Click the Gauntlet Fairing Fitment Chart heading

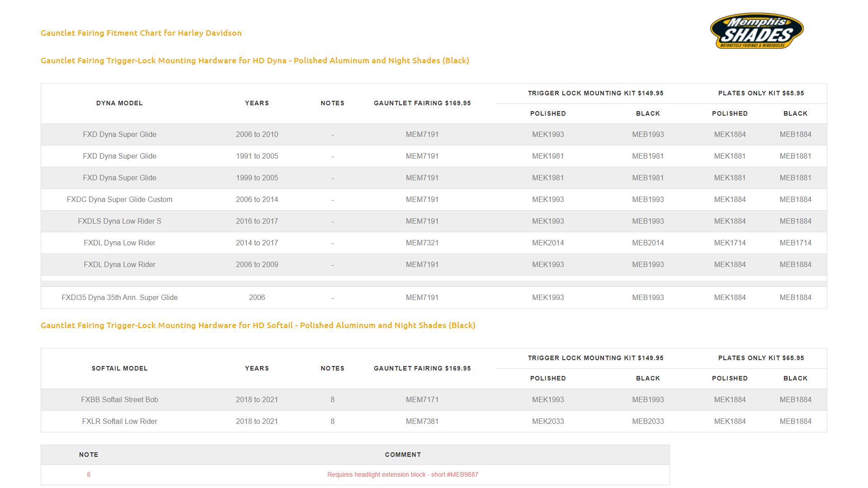coord(141,33)
